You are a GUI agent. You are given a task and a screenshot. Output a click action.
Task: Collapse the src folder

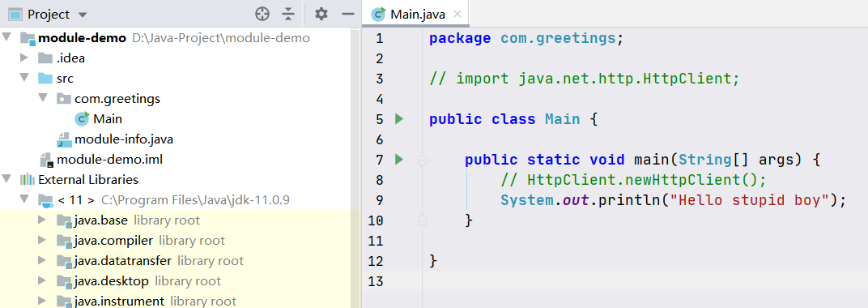point(24,78)
